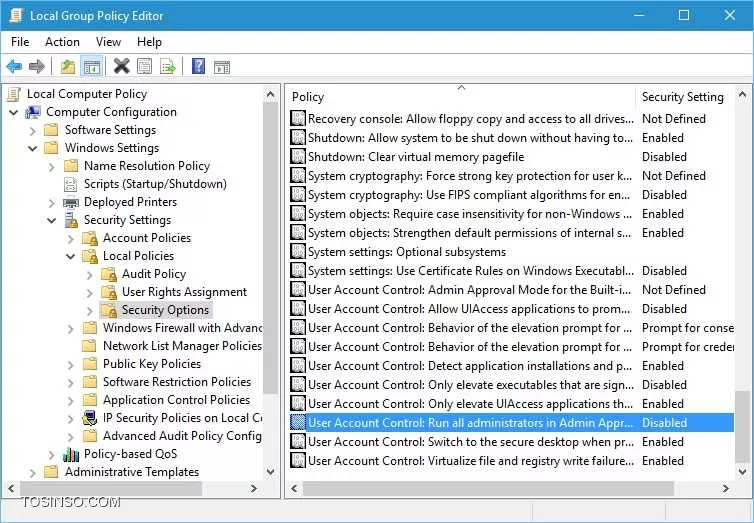Click right arrow of policy list horizontal scrollbar
This screenshot has width=754, height=523.
click(x=726, y=489)
